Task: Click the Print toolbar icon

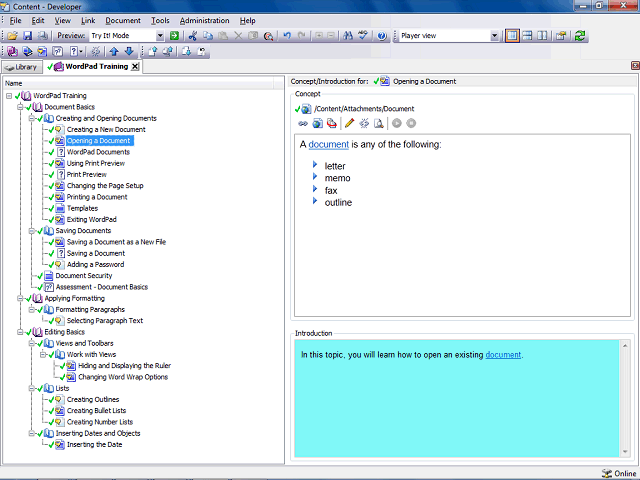Action: [42, 36]
